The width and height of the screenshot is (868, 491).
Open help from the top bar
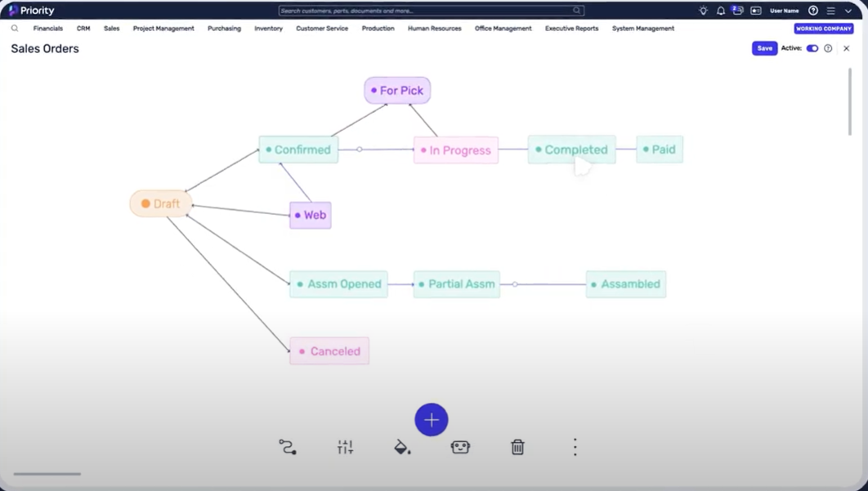click(x=813, y=11)
